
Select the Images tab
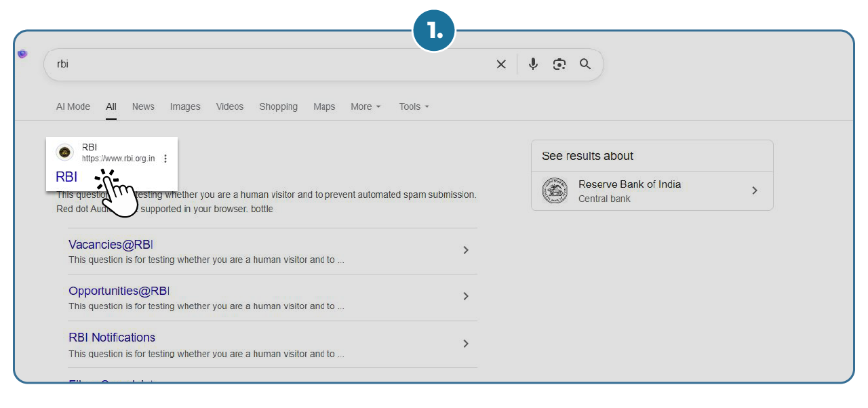point(185,106)
